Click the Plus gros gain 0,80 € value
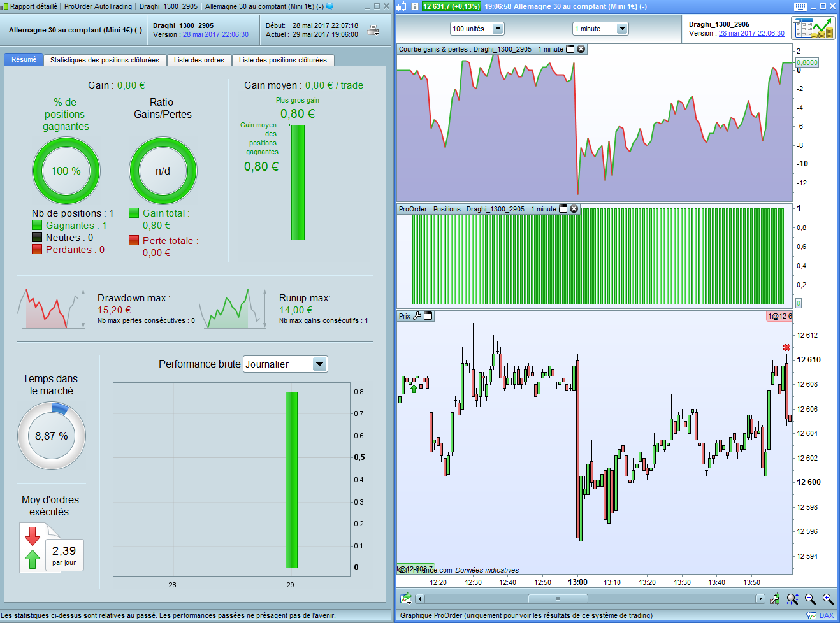 pos(298,113)
